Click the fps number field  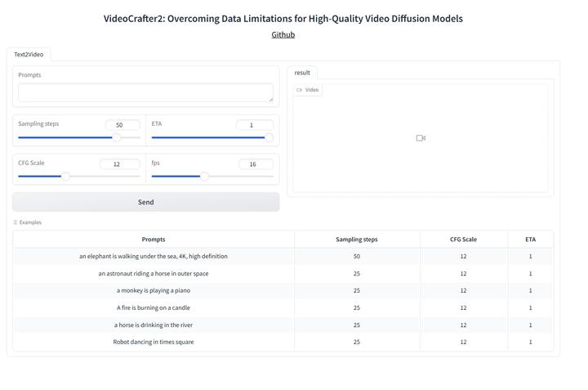click(256, 164)
